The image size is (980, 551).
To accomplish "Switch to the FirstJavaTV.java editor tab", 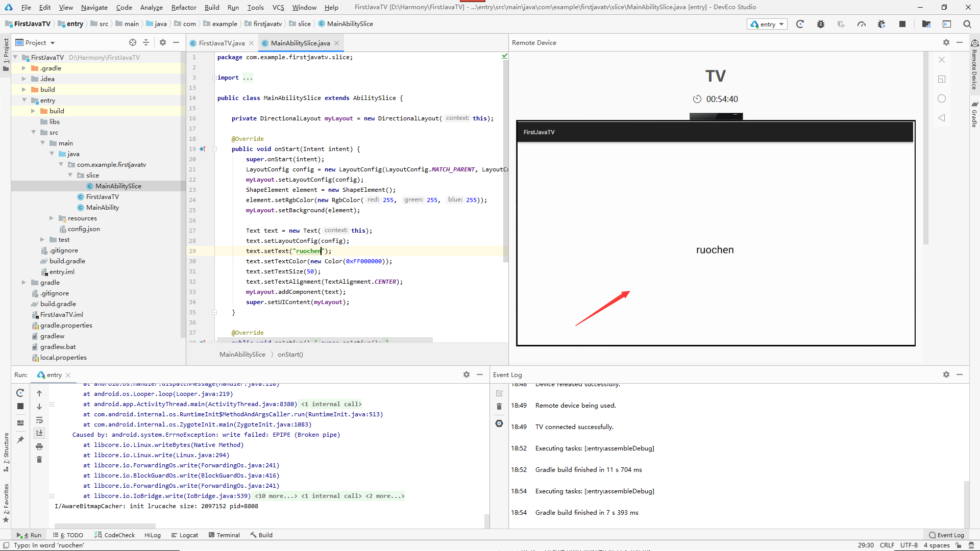I will pos(222,43).
